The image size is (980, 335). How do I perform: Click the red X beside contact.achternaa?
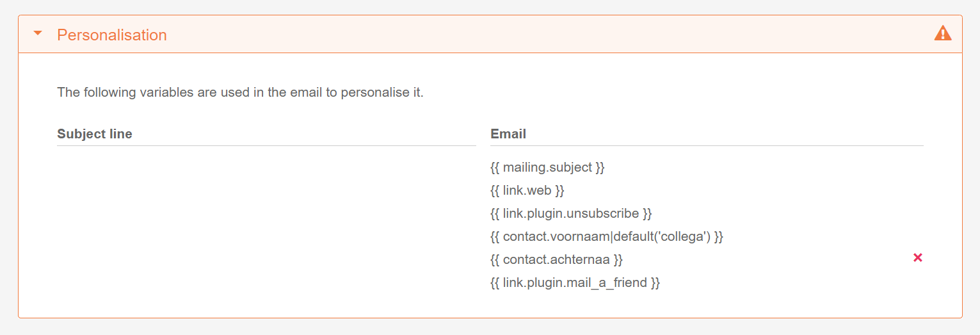point(918,257)
